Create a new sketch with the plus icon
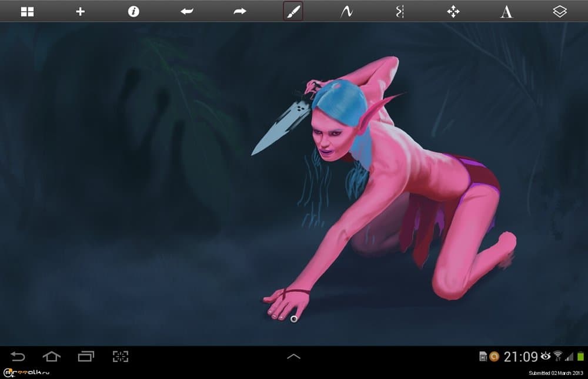This screenshot has width=588, height=379. (x=80, y=11)
